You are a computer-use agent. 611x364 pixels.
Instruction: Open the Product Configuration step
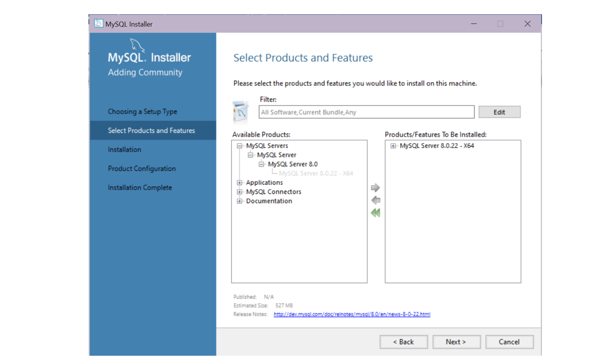point(142,169)
